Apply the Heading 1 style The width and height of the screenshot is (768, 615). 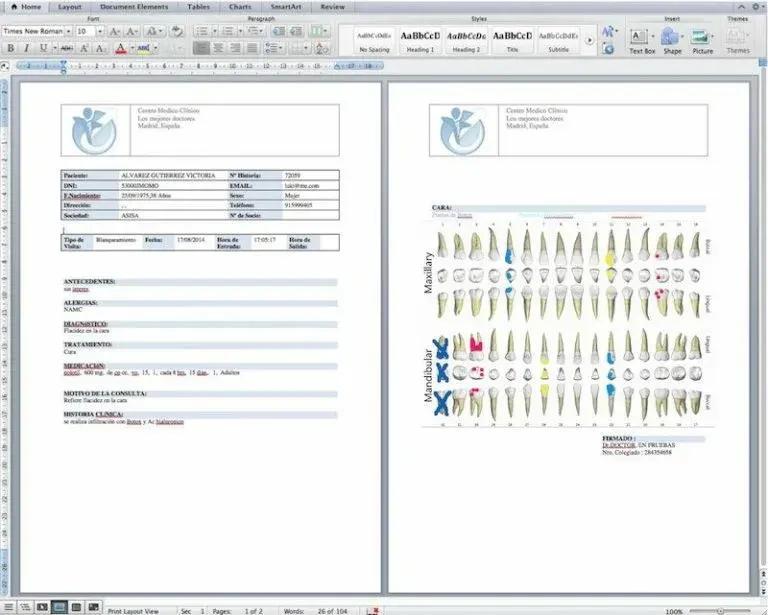pyautogui.click(x=420, y=41)
